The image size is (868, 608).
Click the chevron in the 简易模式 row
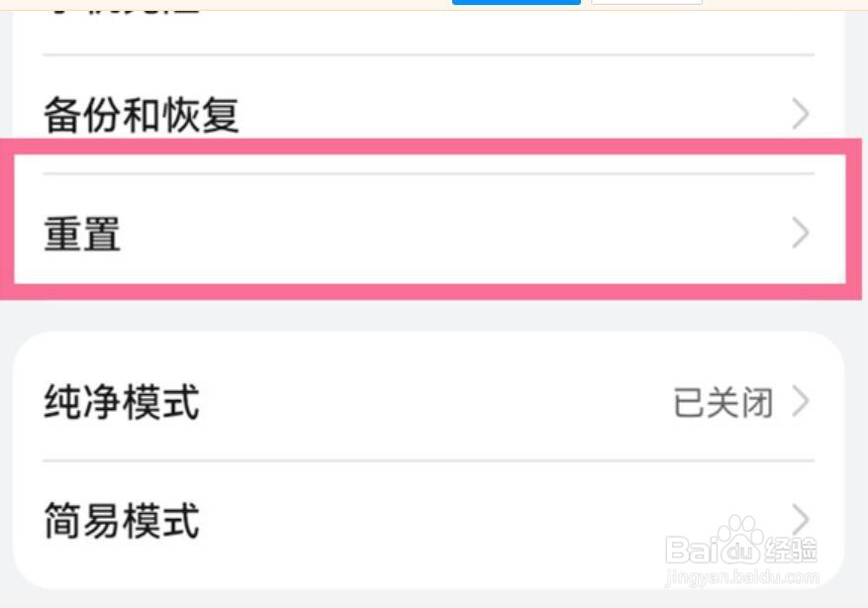pyautogui.click(x=801, y=518)
